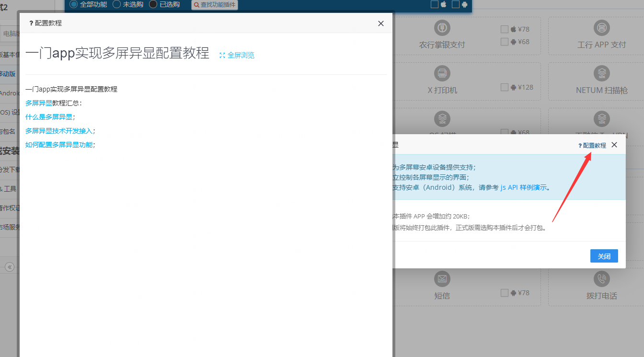Click the 农行掌银支付 plugin name

point(442,45)
